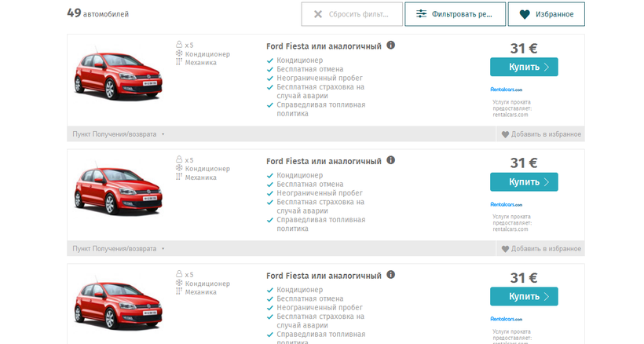This screenshot has width=644, height=344.
Task: Add first car to favorites
Action: click(x=541, y=134)
